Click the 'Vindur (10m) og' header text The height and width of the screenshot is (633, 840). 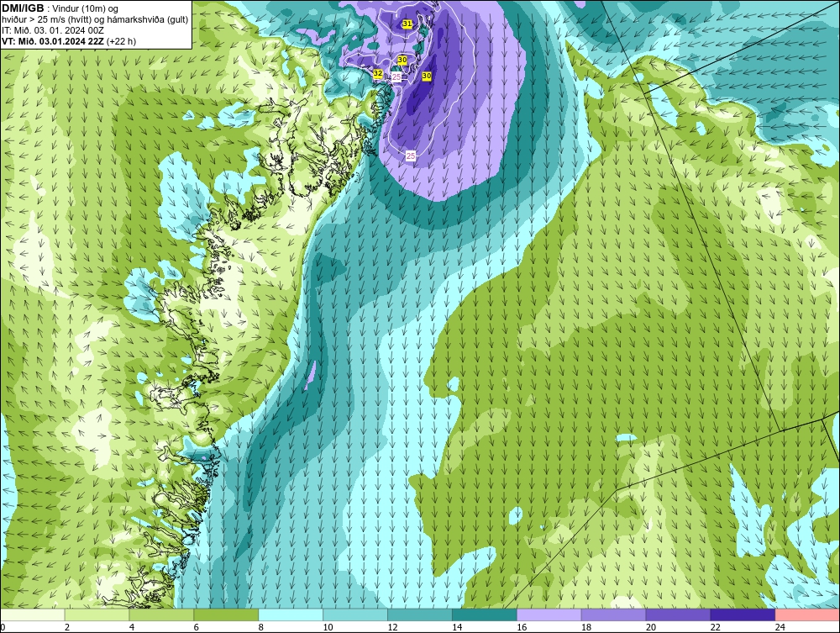click(x=86, y=8)
